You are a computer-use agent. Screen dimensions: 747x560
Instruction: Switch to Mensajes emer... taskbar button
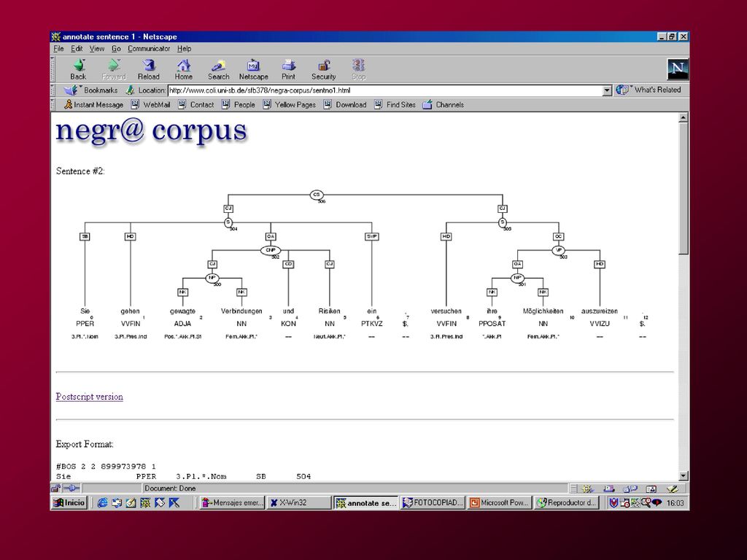click(x=232, y=503)
